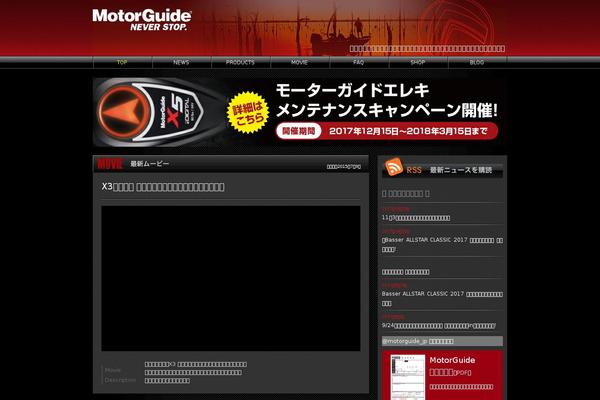The height and width of the screenshot is (400, 600).
Task: Click the maintenance campaign banner
Action: coord(300,112)
